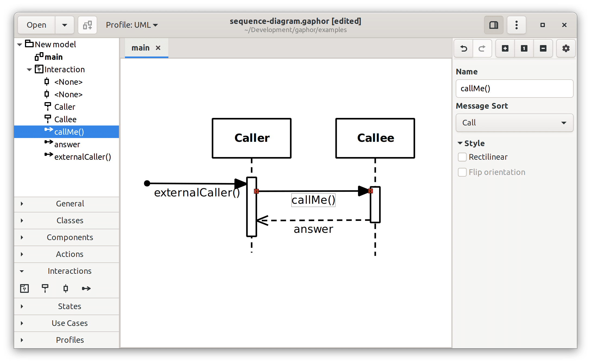This screenshot has width=591, height=364.
Task: Select the Caller lifeline box in diagram
Action: [x=252, y=138]
